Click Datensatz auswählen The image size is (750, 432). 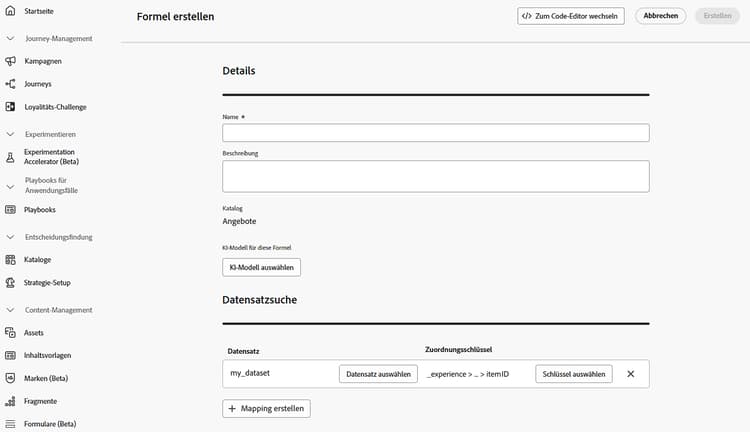378,374
